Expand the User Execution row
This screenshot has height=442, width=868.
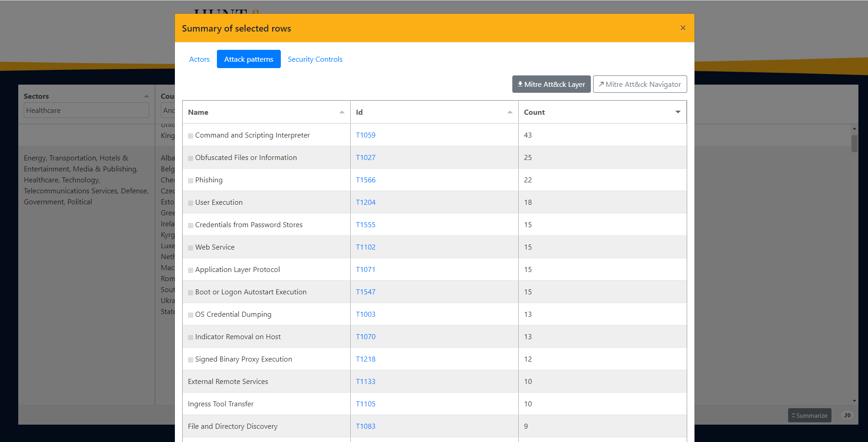(x=190, y=203)
